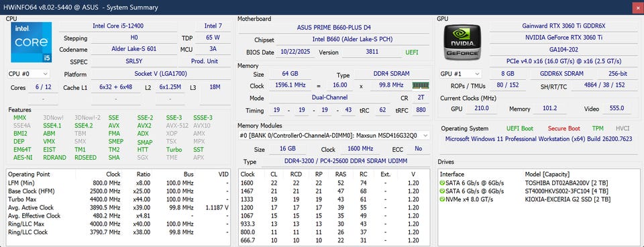Click the PCIe v4.0 x16 link field
The height and width of the screenshot is (247, 644).
(563, 60)
